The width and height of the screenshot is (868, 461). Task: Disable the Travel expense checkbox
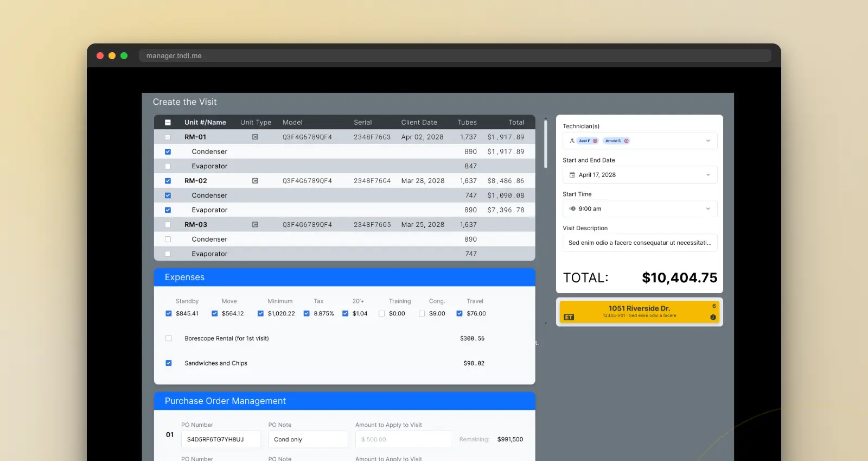click(459, 313)
